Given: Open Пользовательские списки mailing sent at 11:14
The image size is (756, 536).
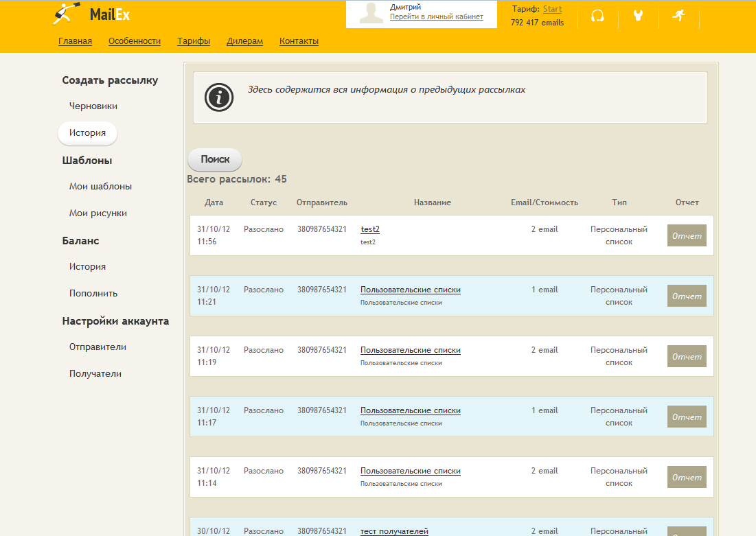Looking at the screenshot, I should 410,471.
